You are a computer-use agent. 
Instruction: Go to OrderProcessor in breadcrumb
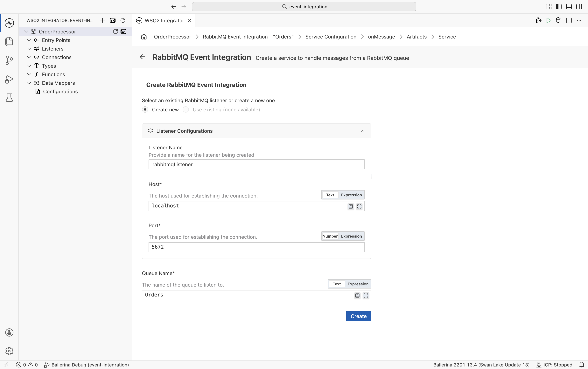[x=172, y=37]
